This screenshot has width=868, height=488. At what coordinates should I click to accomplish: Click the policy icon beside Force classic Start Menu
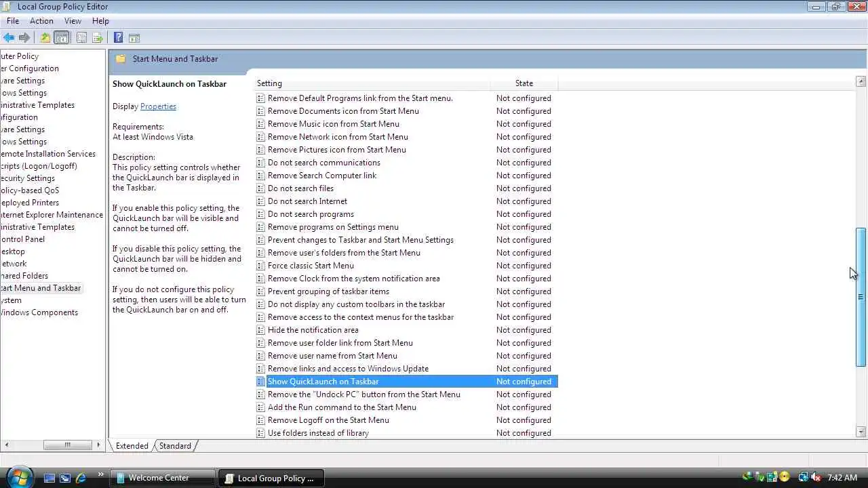tap(260, 266)
